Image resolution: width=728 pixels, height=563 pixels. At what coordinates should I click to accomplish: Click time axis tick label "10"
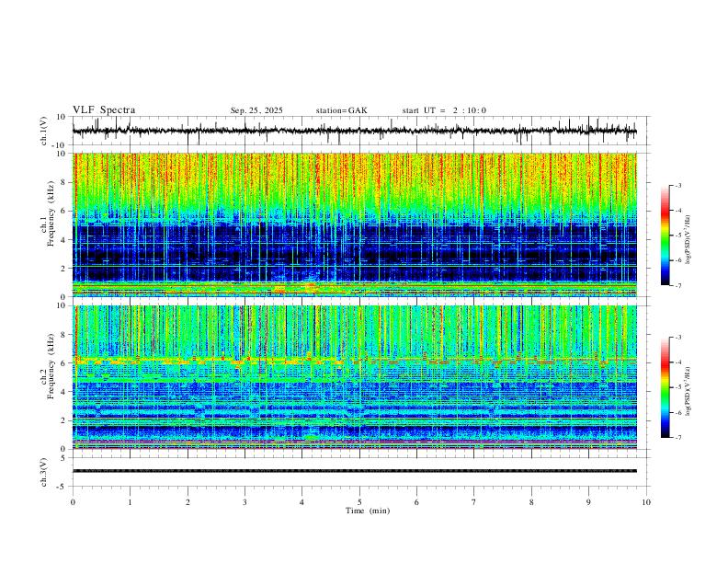[x=646, y=502]
